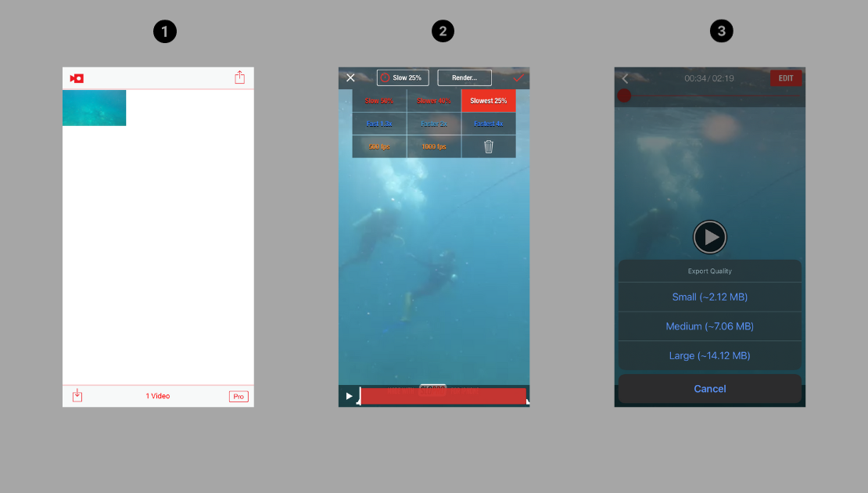The height and width of the screenshot is (493, 868).
Task: Click the red timeline segment
Action: click(443, 396)
